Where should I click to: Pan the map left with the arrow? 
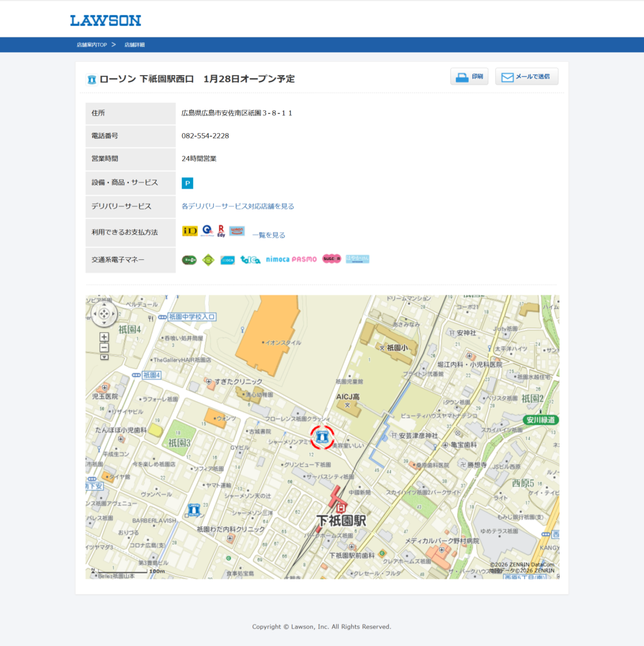click(96, 314)
